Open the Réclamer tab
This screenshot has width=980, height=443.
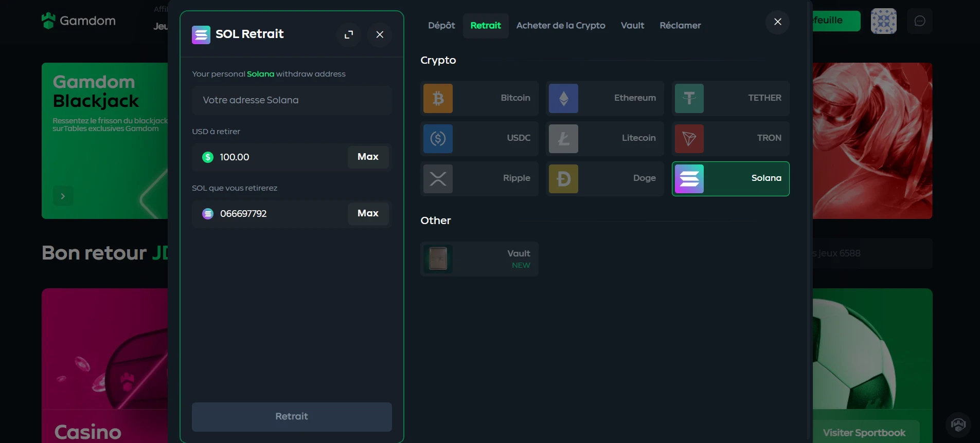[x=680, y=25]
